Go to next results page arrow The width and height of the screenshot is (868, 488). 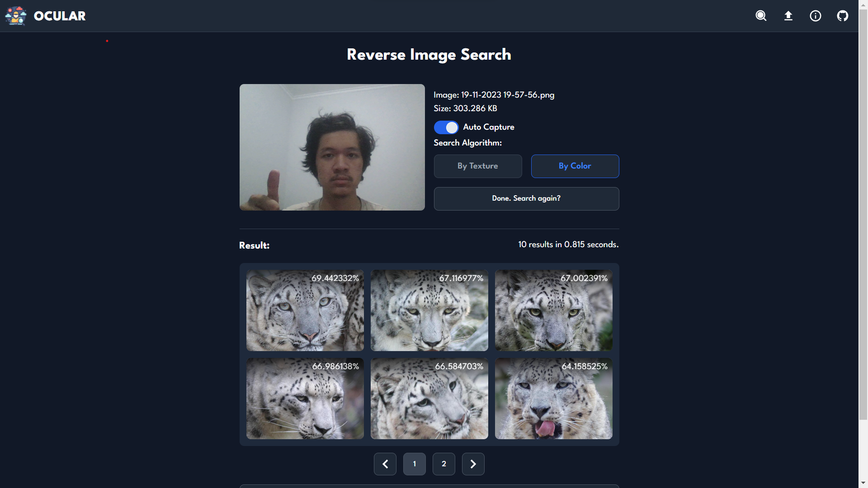pos(473,464)
